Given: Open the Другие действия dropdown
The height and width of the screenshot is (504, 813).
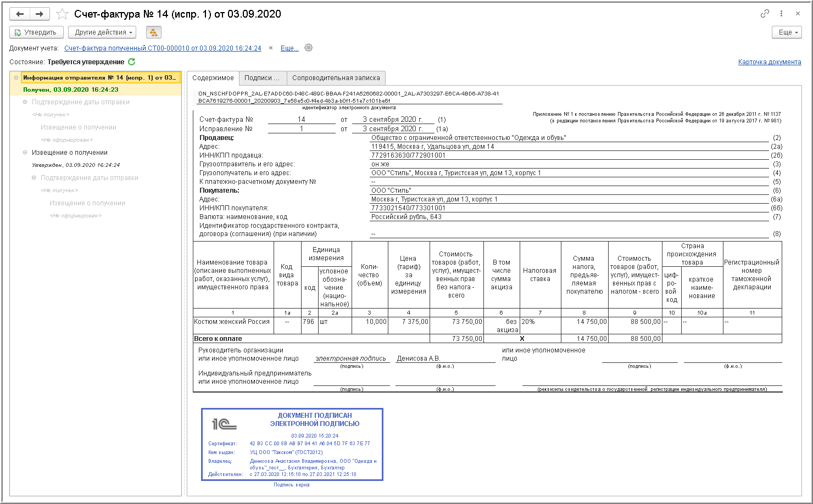Looking at the screenshot, I should (103, 32).
